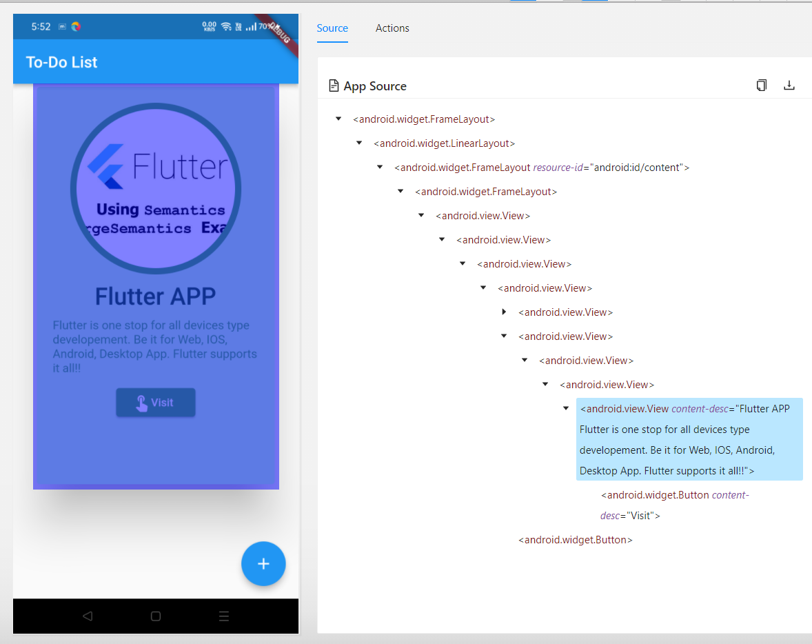Tap the Wi-Fi icon in the phone status bar

tap(226, 26)
